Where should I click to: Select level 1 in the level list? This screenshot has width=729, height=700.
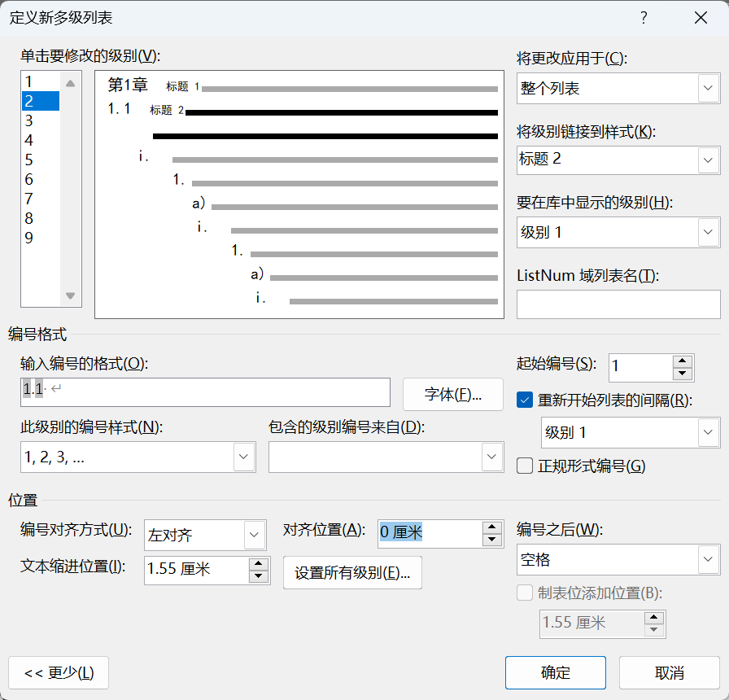[x=41, y=81]
